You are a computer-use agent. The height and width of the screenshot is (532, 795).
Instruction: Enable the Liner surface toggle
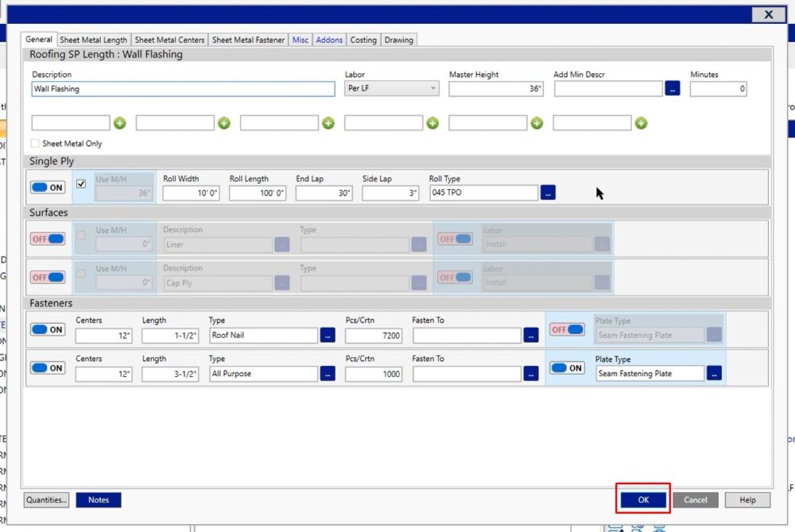[48, 239]
